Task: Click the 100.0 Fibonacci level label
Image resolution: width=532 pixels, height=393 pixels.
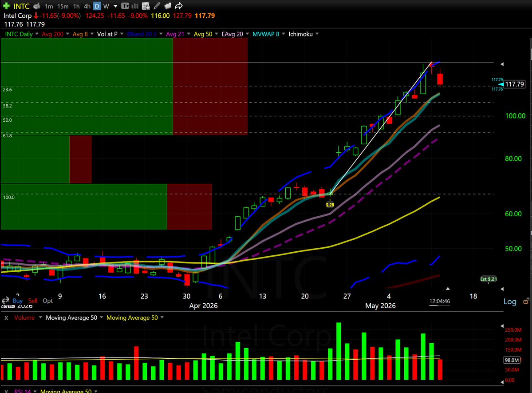Action: point(9,197)
